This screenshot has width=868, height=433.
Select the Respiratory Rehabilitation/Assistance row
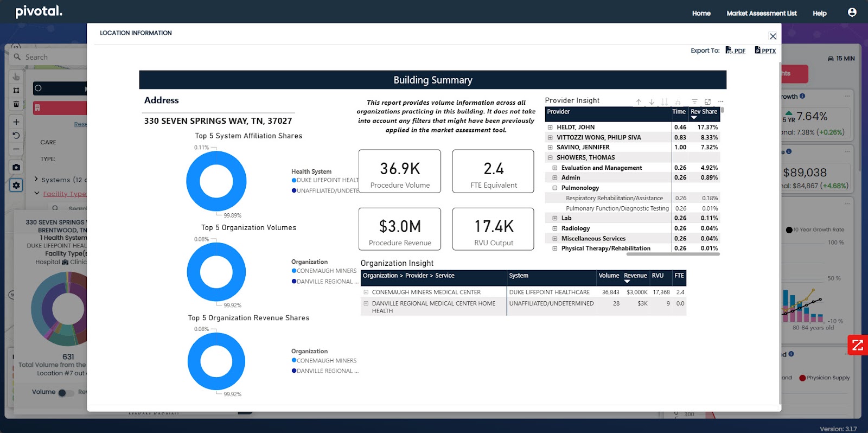632,198
